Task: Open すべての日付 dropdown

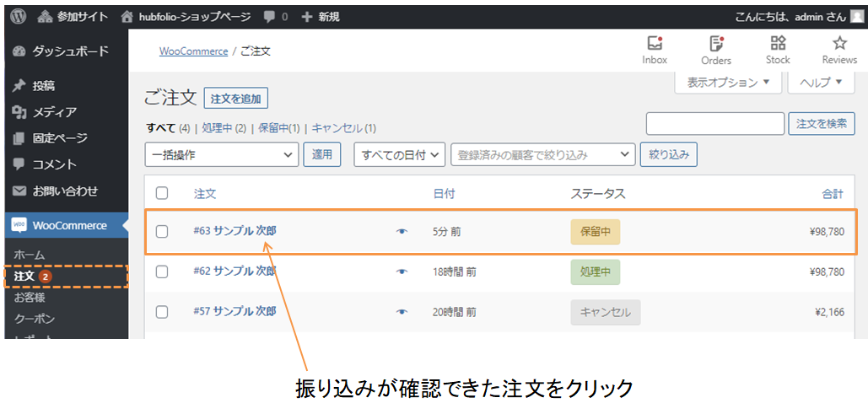Action: (x=400, y=154)
